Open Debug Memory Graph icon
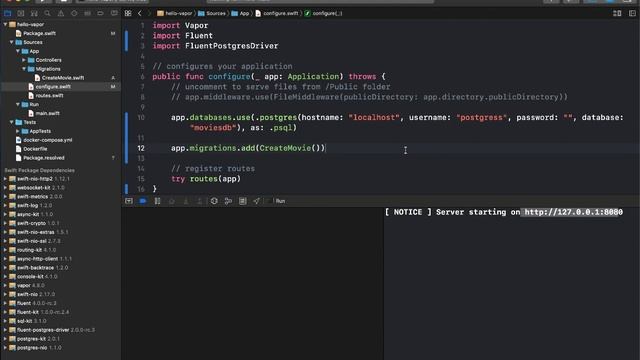640x360 pixels. 228,201
